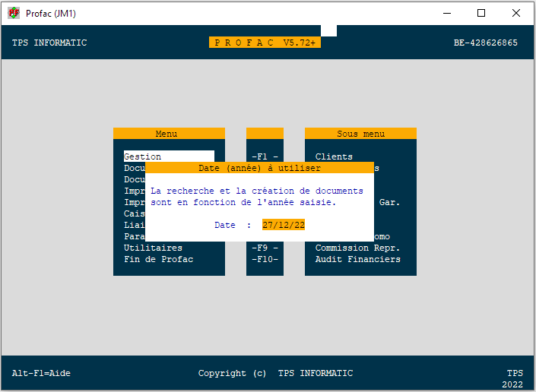
Task: Select Gestion in the main menu
Action: tap(143, 156)
